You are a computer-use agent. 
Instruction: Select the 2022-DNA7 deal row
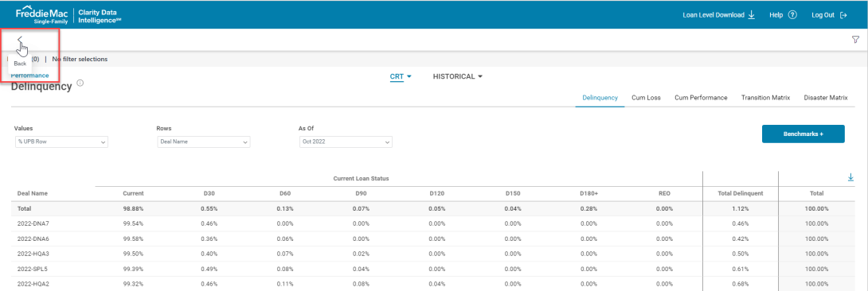tap(434, 223)
